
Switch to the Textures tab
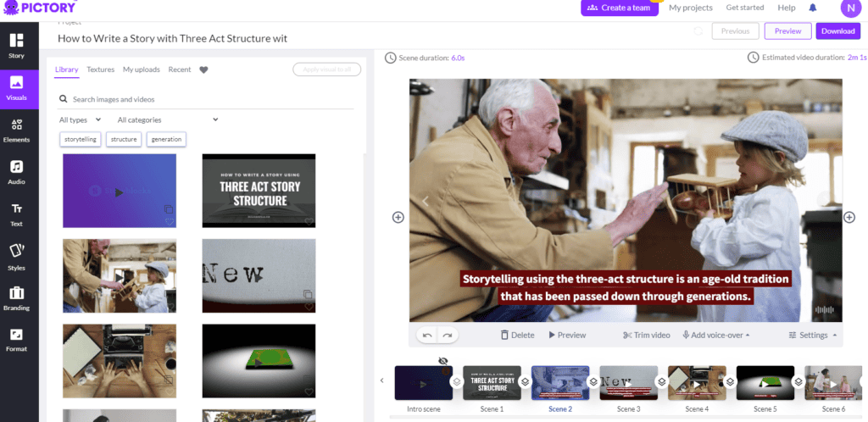click(100, 69)
